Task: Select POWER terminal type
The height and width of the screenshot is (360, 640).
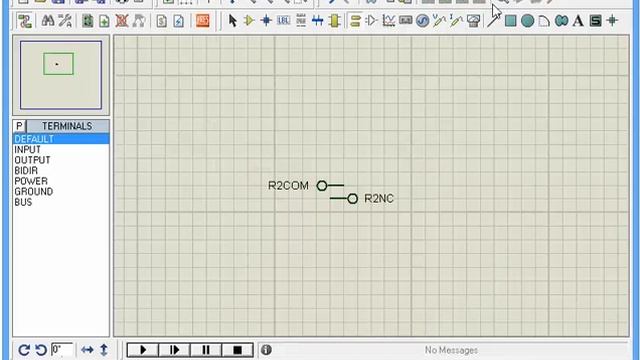Action: 61,181
